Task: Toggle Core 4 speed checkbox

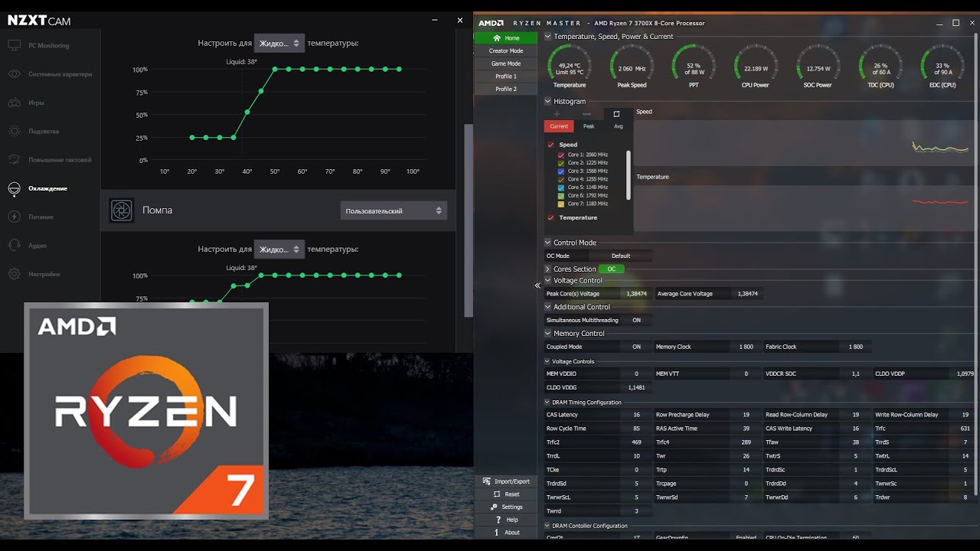Action: pyautogui.click(x=562, y=179)
